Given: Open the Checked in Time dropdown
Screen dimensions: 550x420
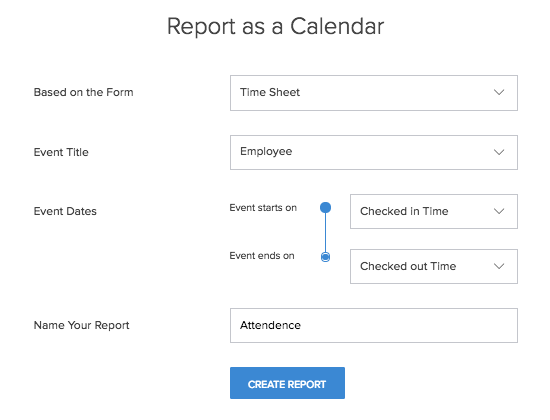Looking at the screenshot, I should [434, 211].
